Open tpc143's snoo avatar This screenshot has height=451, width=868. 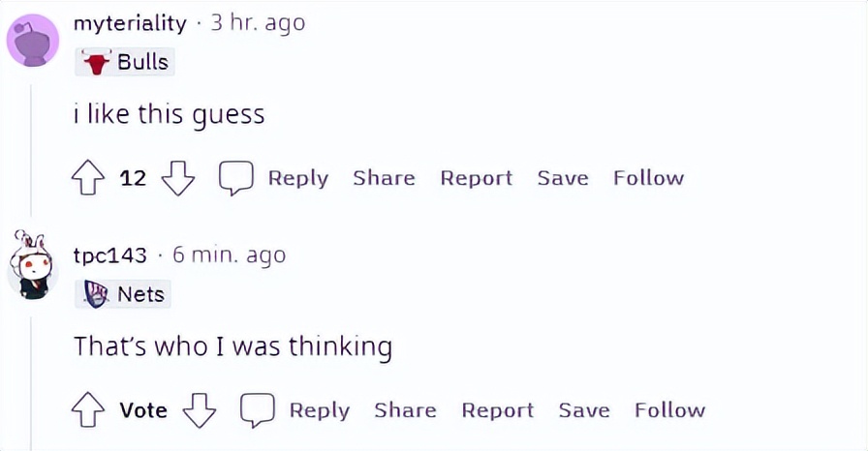pyautogui.click(x=33, y=266)
